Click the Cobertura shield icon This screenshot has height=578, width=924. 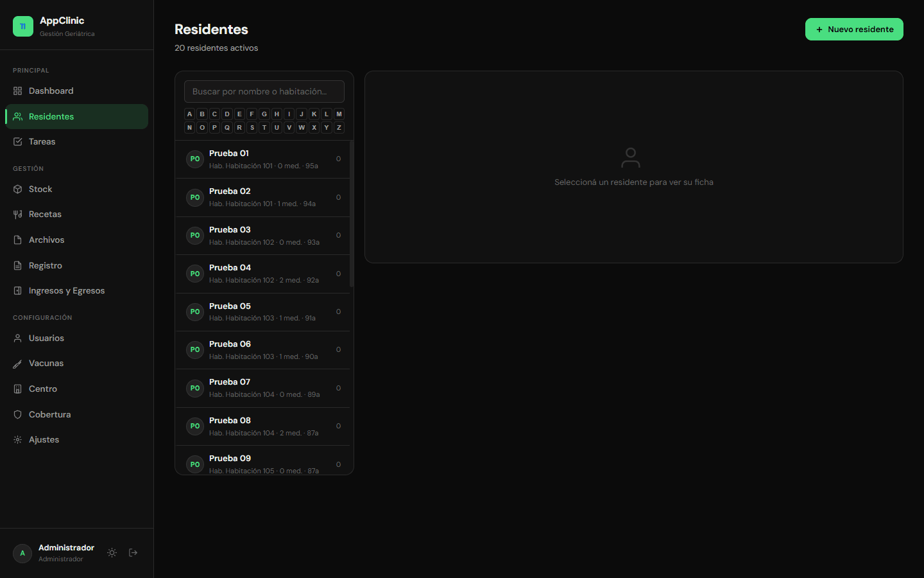click(x=18, y=415)
